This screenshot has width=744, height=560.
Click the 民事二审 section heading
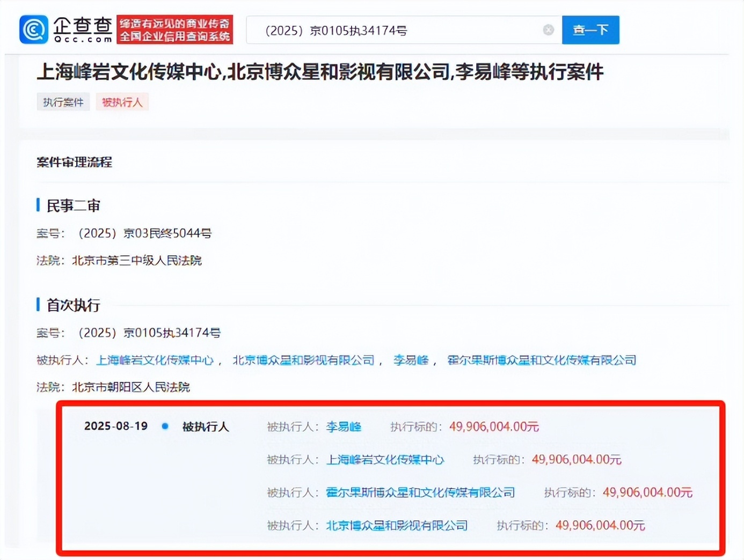(74, 205)
